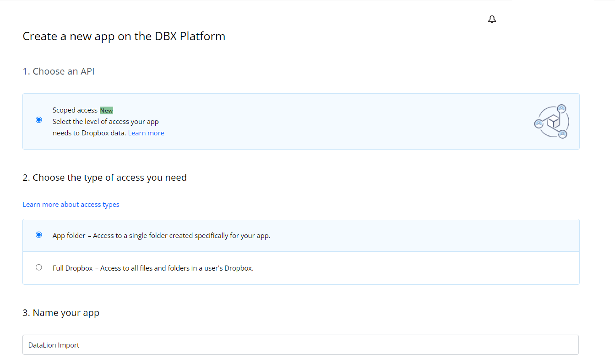This screenshot has height=364, width=615.
Task: Click the green New badge
Action: tap(106, 110)
